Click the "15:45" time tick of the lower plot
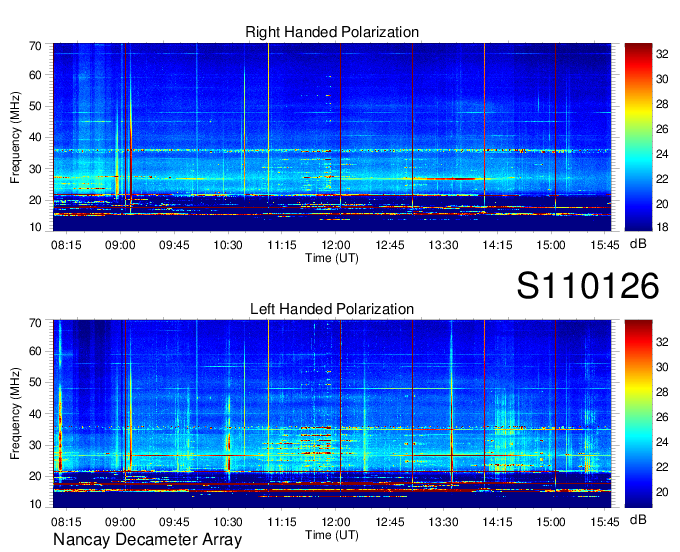680x552 pixels. (x=605, y=522)
